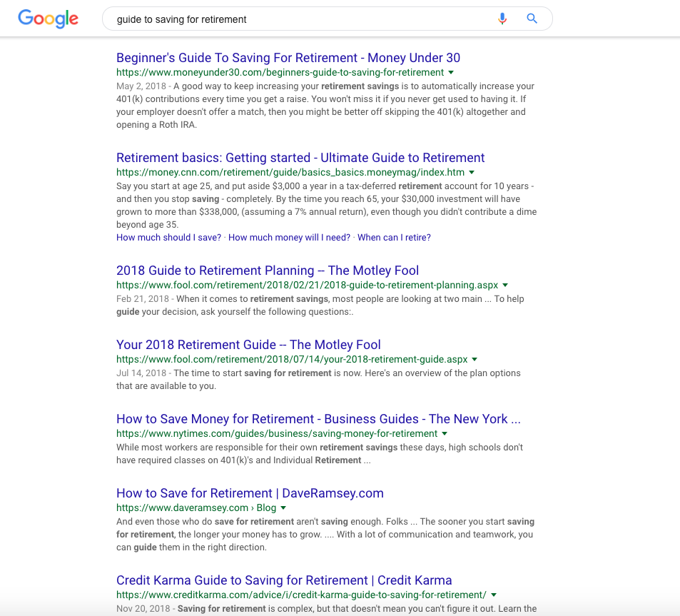The image size is (680, 616).
Task: Start voice search with microphone icon
Action: (x=502, y=19)
